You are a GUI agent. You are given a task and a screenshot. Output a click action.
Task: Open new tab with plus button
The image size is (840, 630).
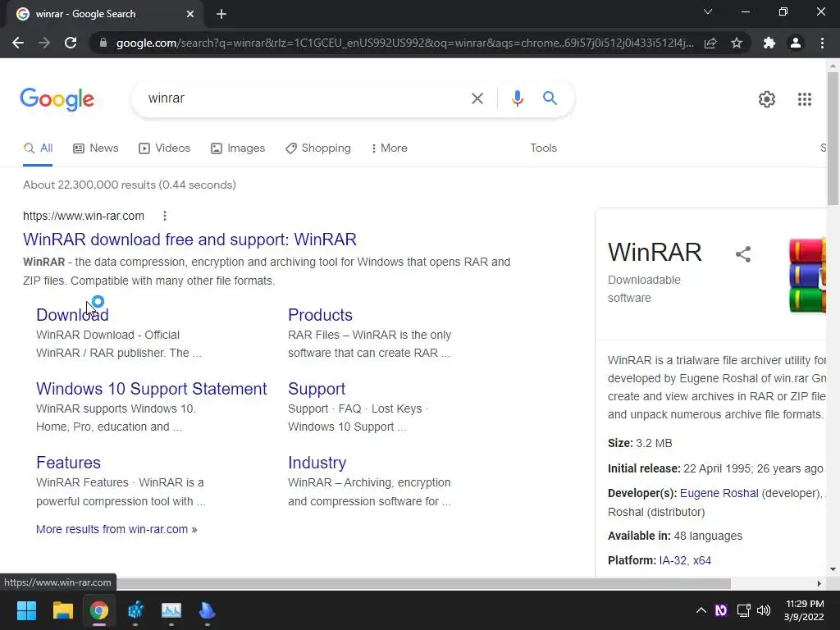[221, 15]
